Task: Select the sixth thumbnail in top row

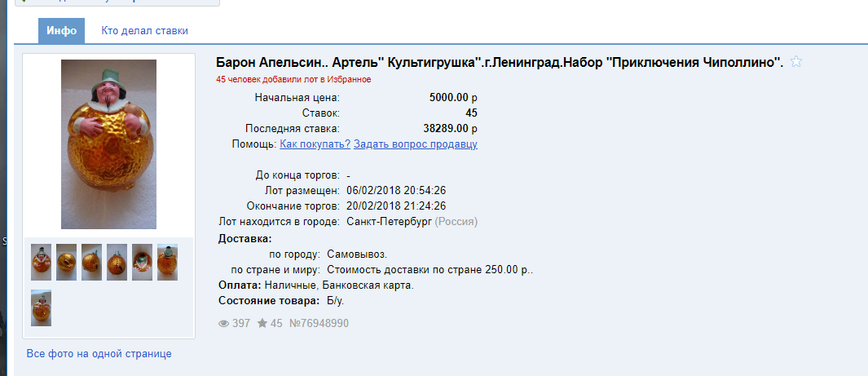Action: pyautogui.click(x=167, y=262)
